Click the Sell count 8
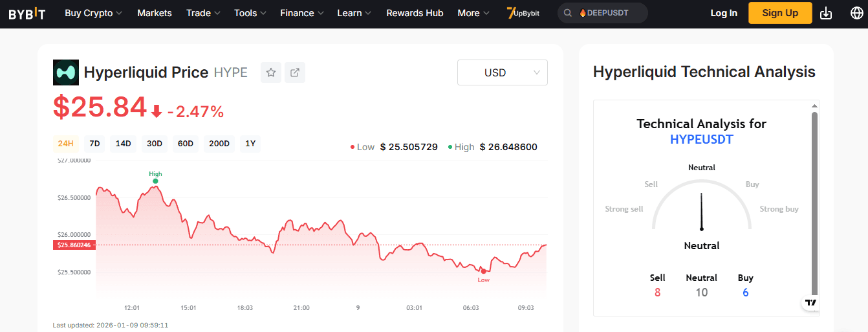868x332 pixels. pyautogui.click(x=658, y=293)
